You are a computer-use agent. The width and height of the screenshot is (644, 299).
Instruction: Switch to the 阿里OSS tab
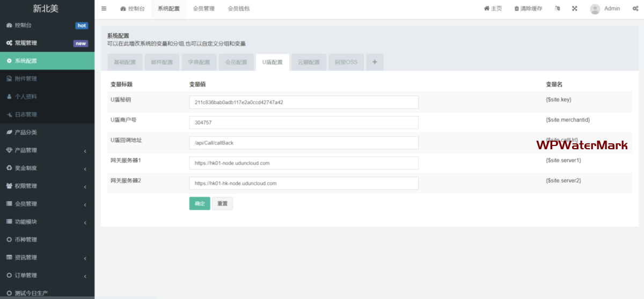346,62
